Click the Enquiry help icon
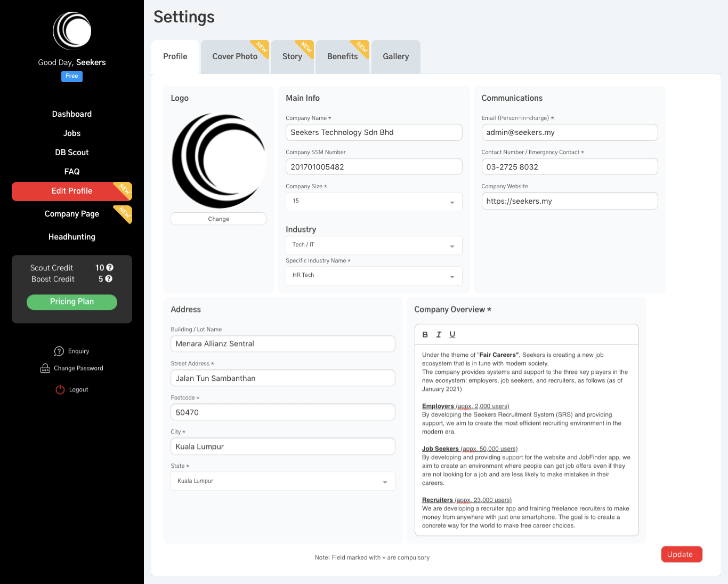 pyautogui.click(x=59, y=351)
